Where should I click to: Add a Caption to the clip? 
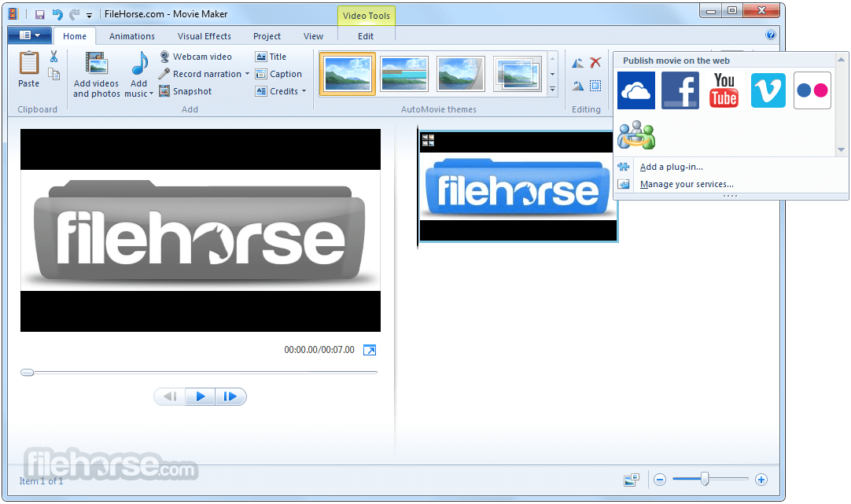(279, 74)
